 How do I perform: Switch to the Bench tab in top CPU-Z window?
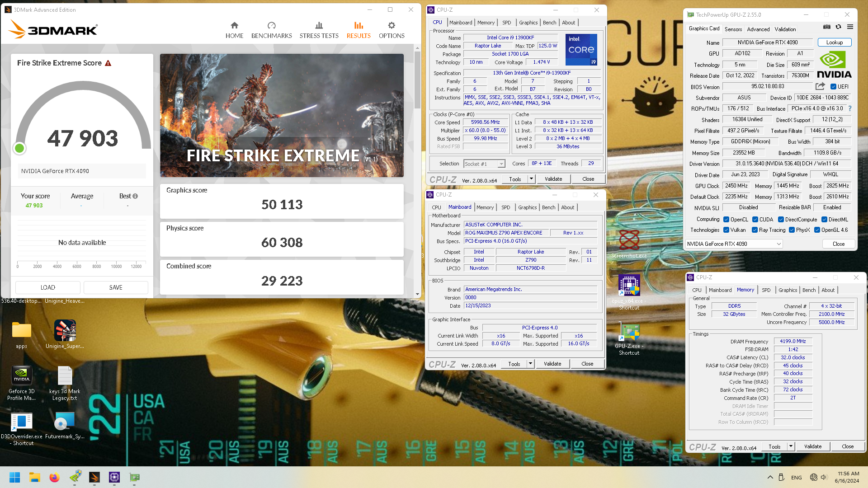(549, 23)
